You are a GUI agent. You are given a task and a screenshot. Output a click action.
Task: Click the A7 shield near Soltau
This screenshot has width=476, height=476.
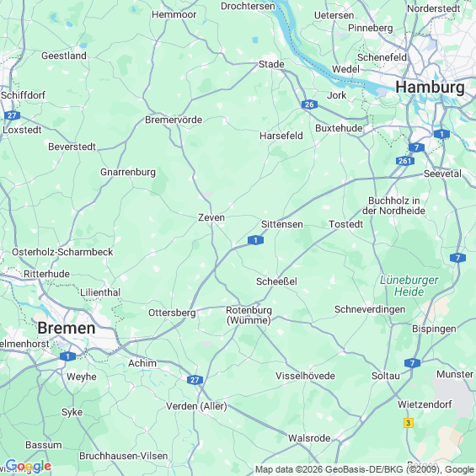(x=412, y=363)
